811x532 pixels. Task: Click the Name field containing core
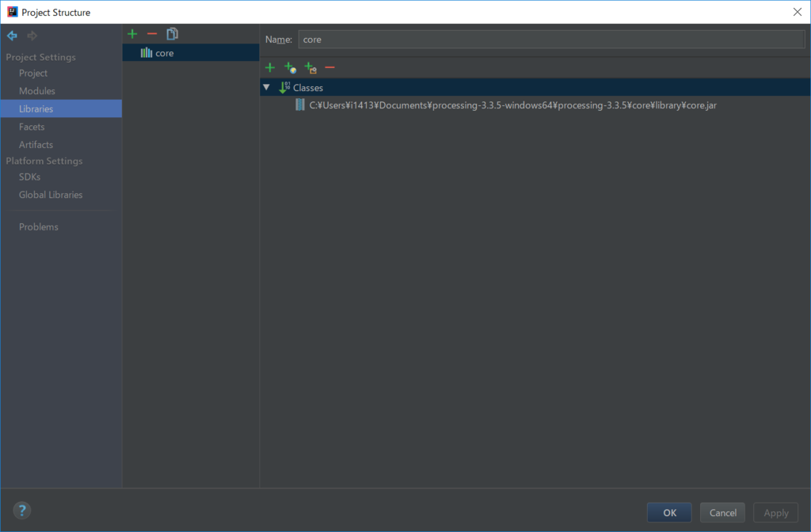point(551,40)
